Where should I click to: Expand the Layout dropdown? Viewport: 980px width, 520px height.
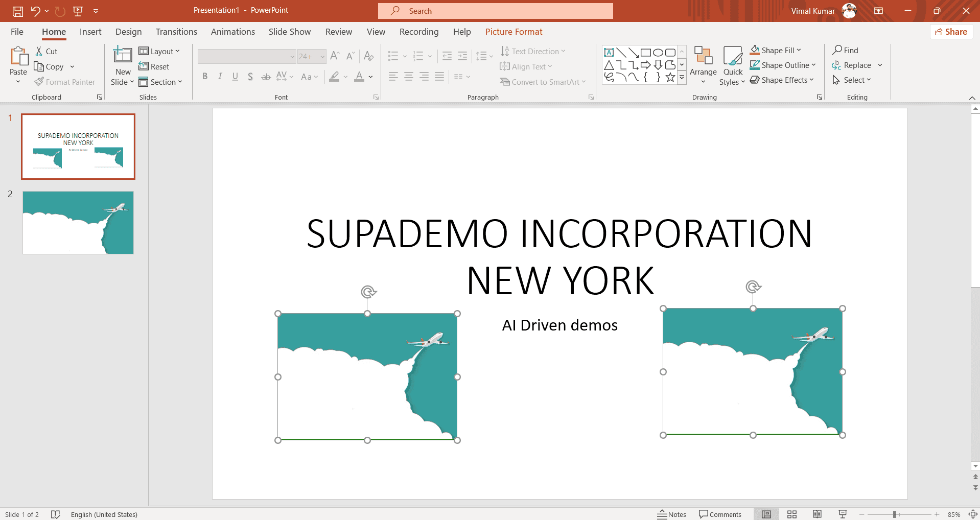159,51
